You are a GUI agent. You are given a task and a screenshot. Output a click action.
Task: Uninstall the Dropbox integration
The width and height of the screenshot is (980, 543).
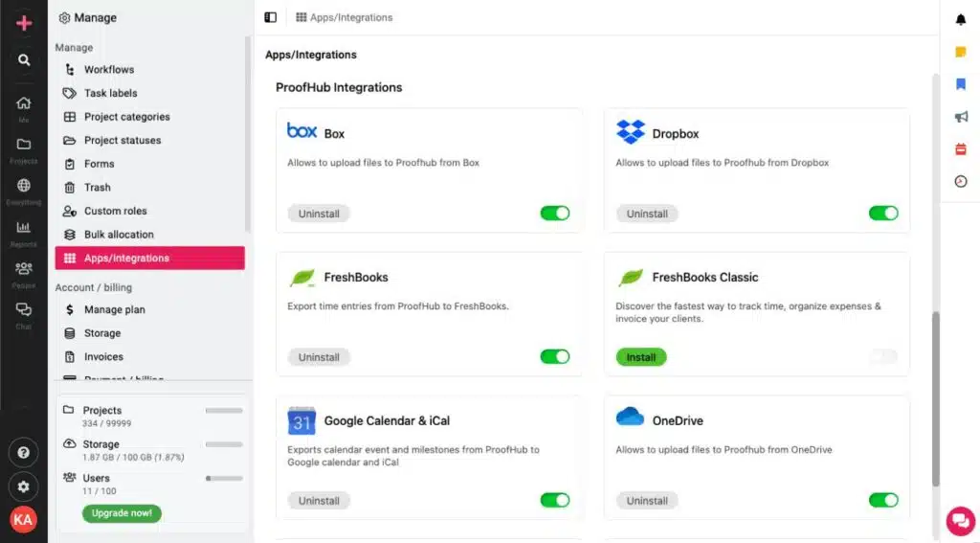coord(647,214)
